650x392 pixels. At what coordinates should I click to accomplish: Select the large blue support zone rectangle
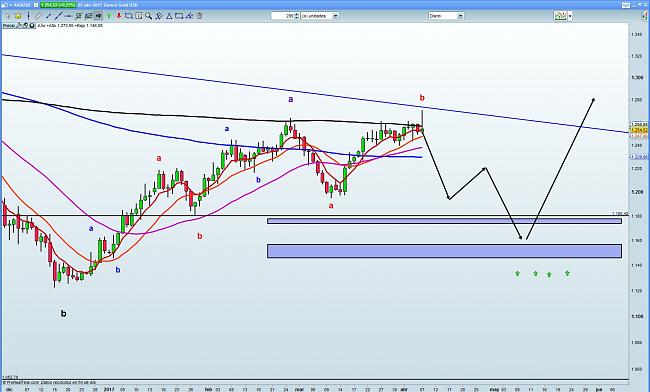point(444,251)
